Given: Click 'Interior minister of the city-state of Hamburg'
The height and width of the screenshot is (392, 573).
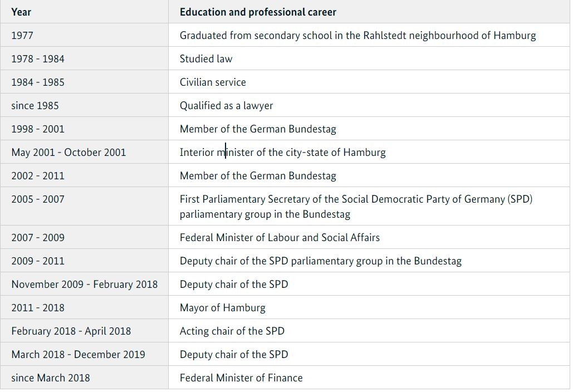Looking at the screenshot, I should 282,153.
